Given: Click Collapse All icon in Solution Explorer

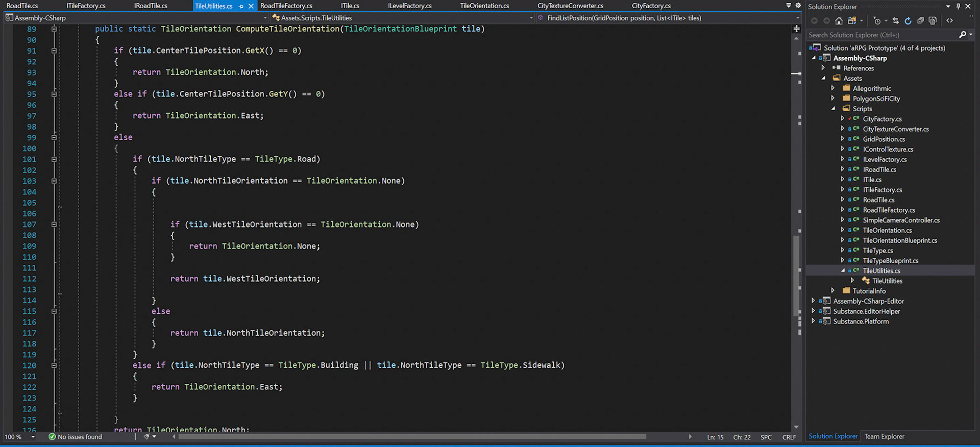Looking at the screenshot, I should tap(920, 21).
